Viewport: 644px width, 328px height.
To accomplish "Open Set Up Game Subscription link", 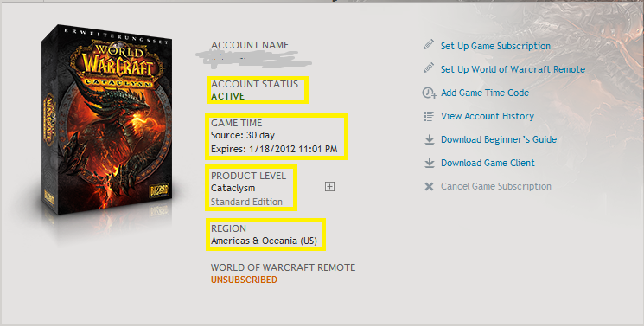I will (x=495, y=46).
